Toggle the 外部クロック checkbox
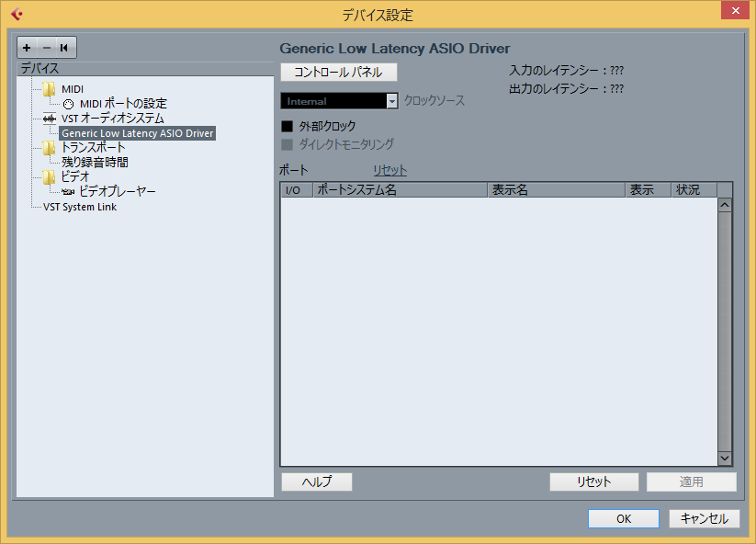The width and height of the screenshot is (756, 544). tap(287, 127)
